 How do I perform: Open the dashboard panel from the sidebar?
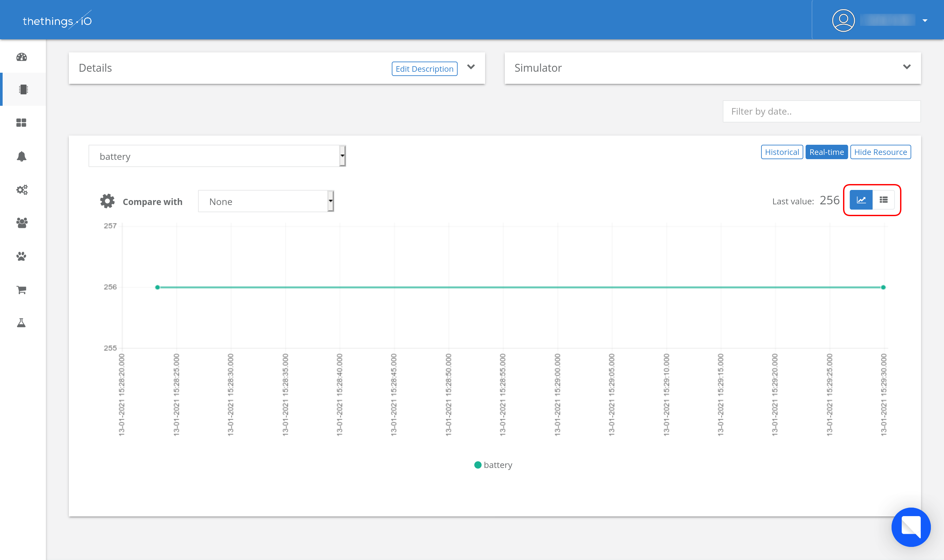22,57
